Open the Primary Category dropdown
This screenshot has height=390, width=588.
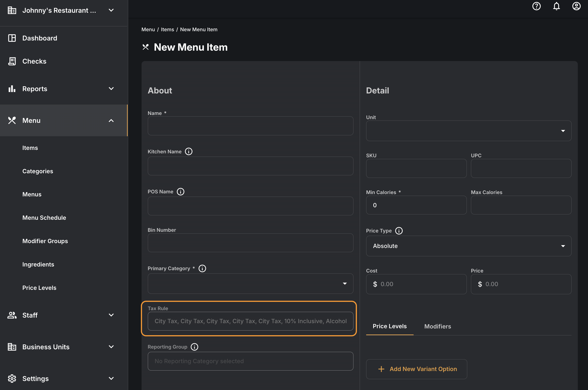[x=251, y=284]
